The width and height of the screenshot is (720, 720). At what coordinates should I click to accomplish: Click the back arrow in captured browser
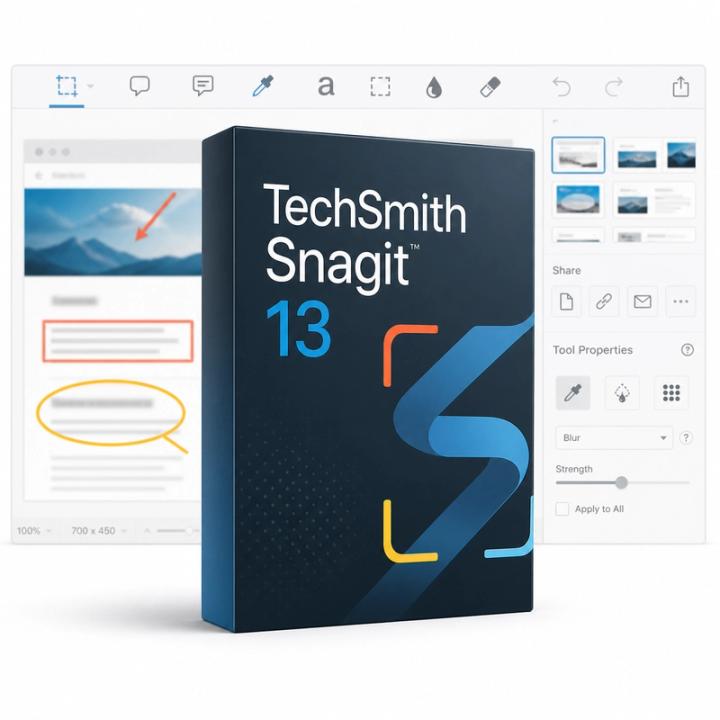39,175
